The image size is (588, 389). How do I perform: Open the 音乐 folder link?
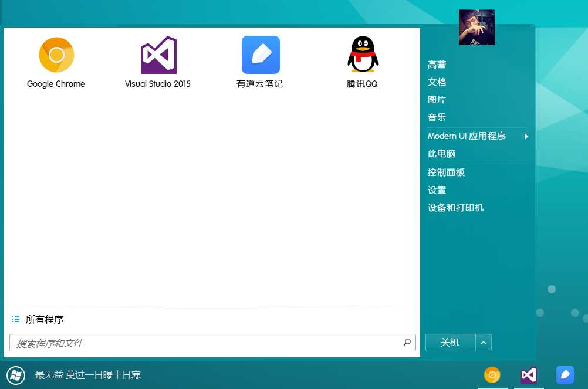(437, 117)
